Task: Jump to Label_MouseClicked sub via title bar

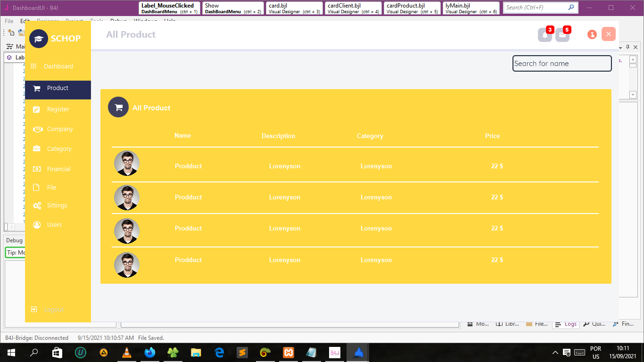Action: (x=170, y=8)
